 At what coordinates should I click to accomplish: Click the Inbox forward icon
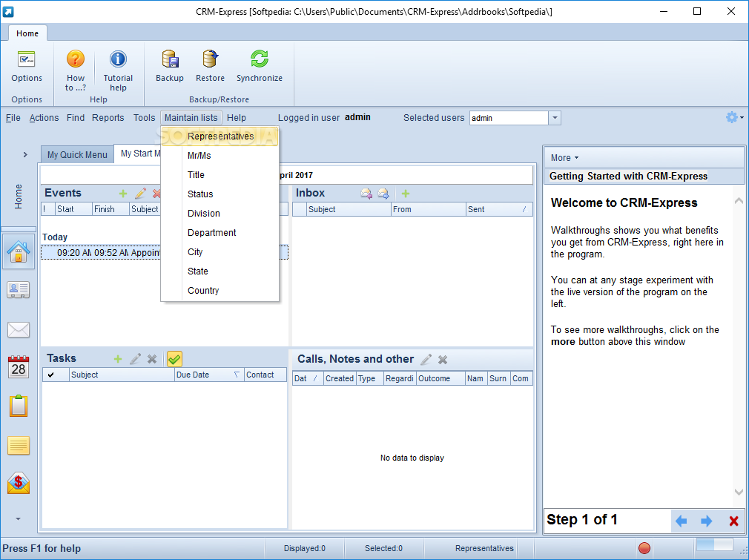click(383, 194)
